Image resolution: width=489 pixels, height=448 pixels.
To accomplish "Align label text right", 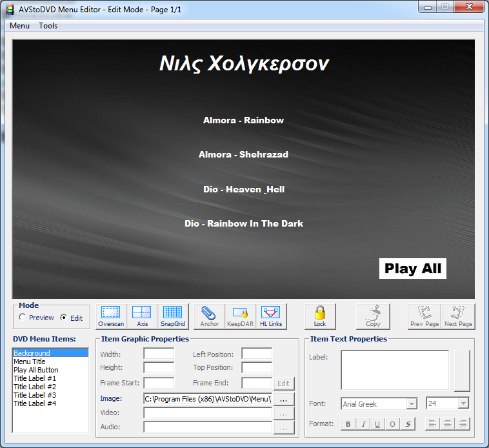I will [463, 424].
